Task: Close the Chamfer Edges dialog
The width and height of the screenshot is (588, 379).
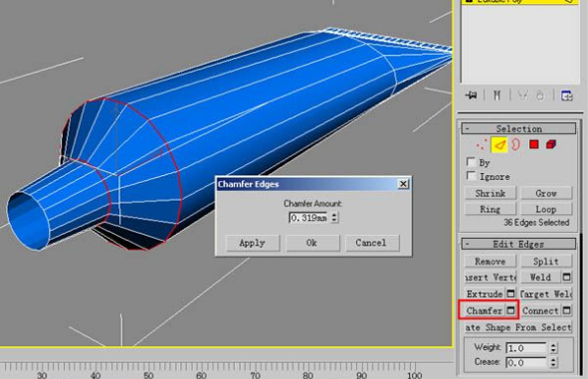Action: pyautogui.click(x=403, y=184)
